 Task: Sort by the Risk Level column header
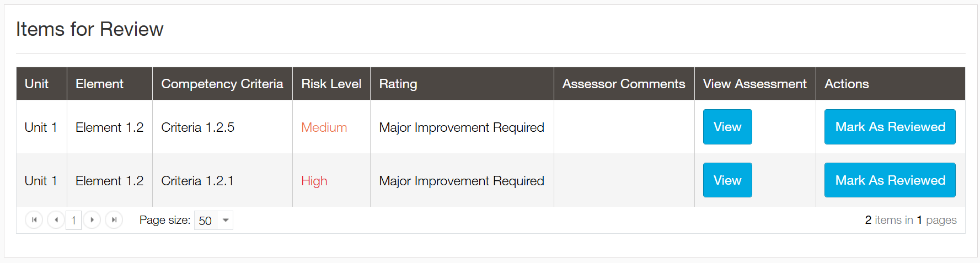tap(331, 84)
